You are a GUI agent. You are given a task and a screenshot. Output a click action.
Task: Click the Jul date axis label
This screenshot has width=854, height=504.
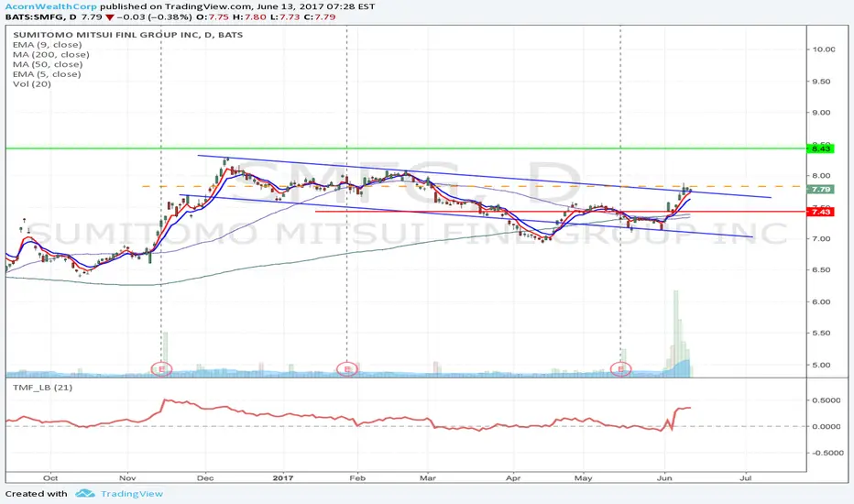[x=746, y=477]
